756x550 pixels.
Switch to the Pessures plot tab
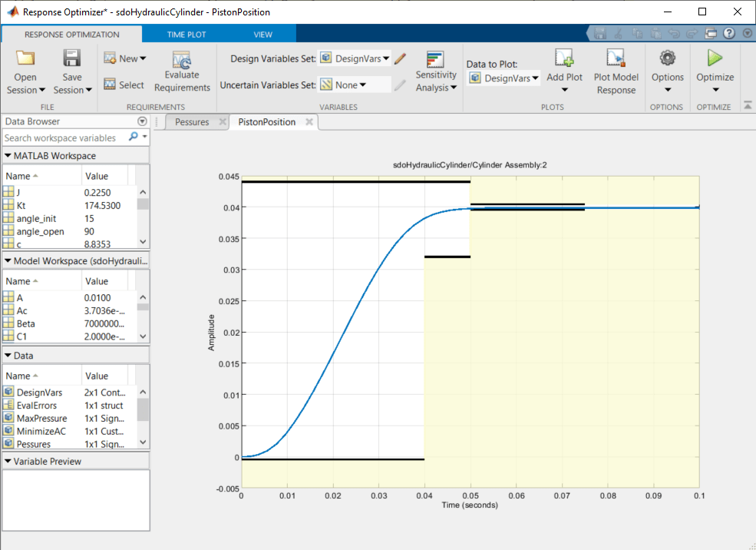point(193,121)
